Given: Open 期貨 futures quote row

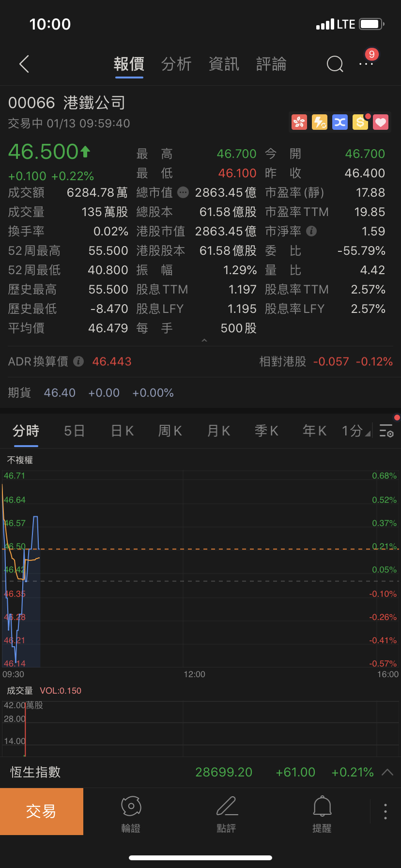Looking at the screenshot, I should coord(200,392).
